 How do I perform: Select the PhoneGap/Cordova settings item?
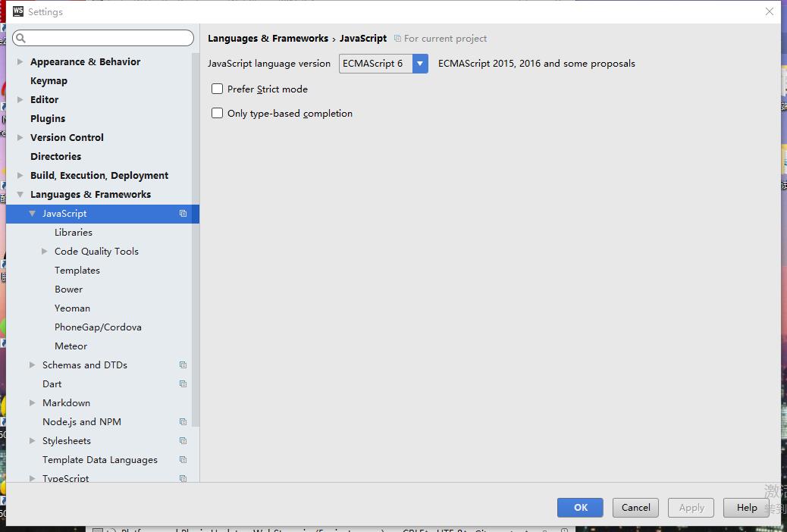pos(98,327)
